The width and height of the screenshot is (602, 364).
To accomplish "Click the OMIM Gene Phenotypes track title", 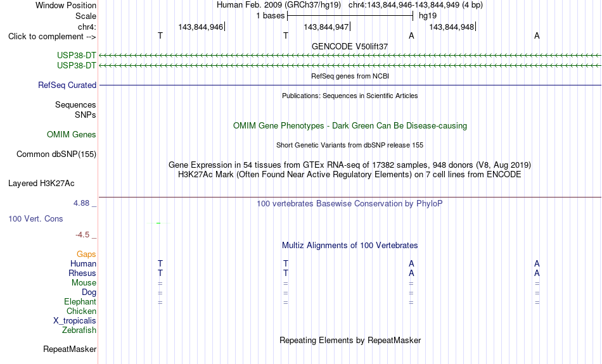I will point(350,126).
